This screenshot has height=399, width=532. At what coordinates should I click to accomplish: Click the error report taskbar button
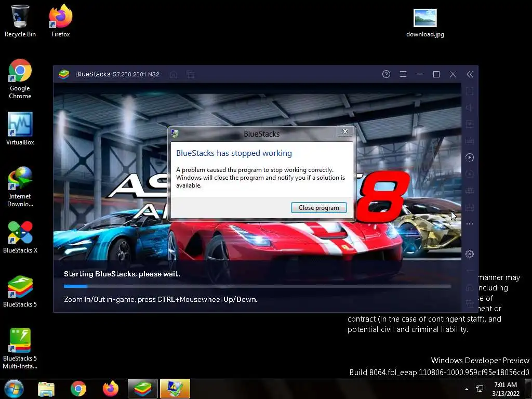pos(175,389)
